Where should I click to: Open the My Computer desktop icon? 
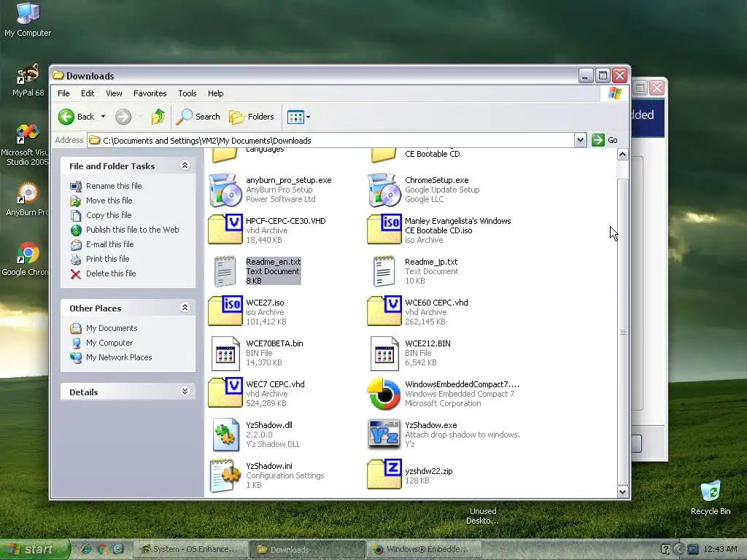point(28,19)
